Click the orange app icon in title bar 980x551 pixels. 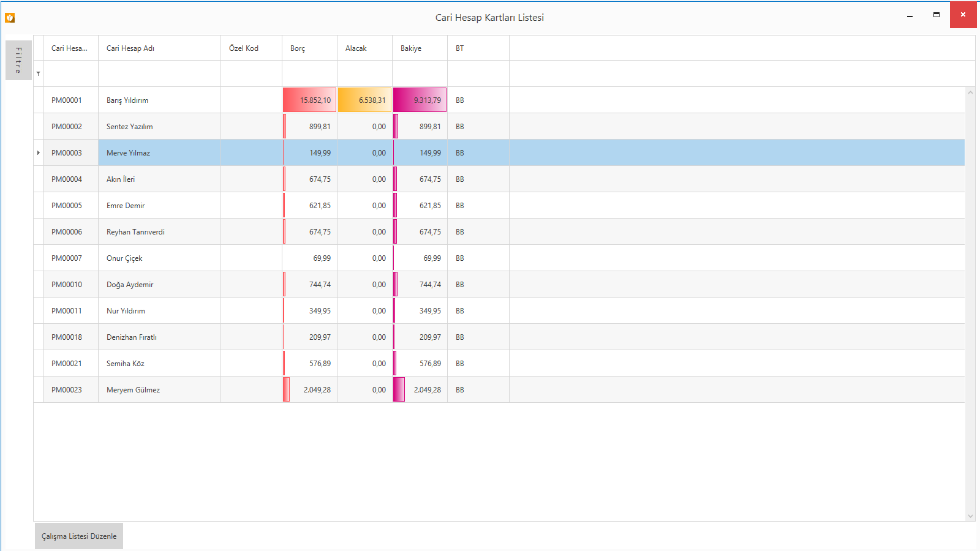pyautogui.click(x=10, y=18)
